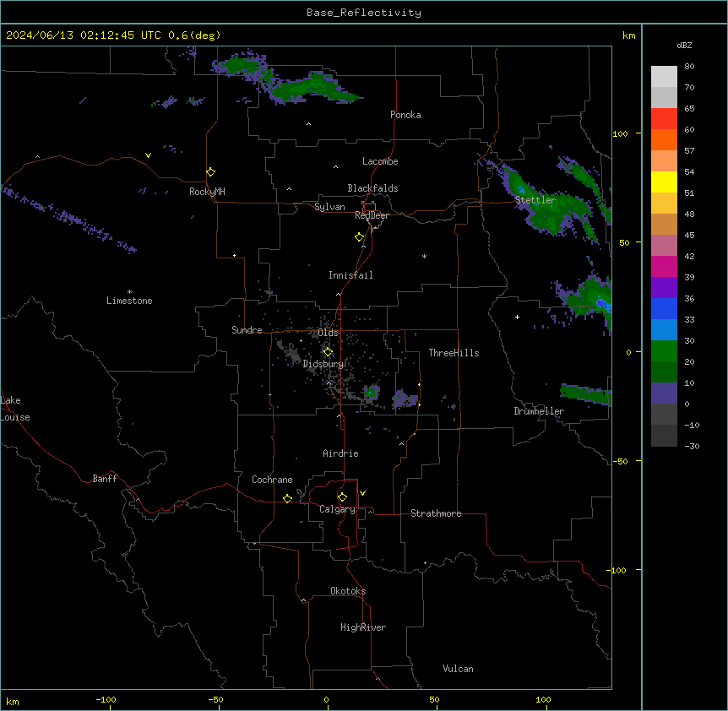
Task: Click the Drumheller label
Action: [539, 411]
